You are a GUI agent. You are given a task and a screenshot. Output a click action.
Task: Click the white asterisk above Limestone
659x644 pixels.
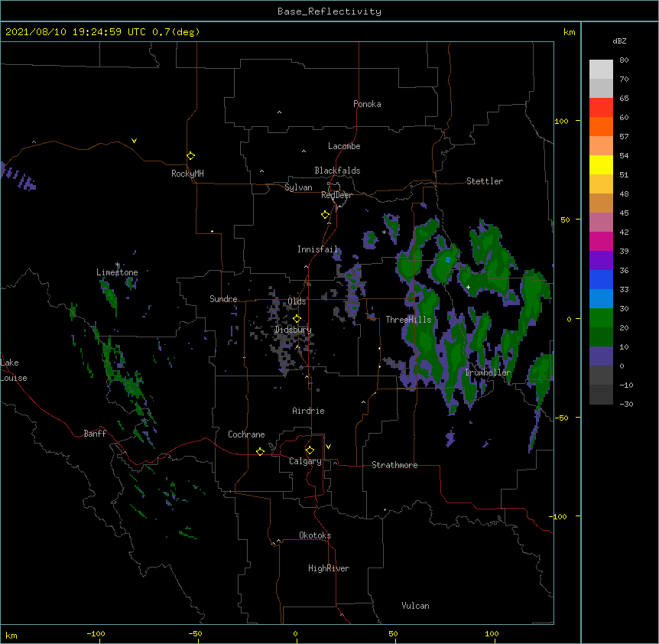pos(118,265)
